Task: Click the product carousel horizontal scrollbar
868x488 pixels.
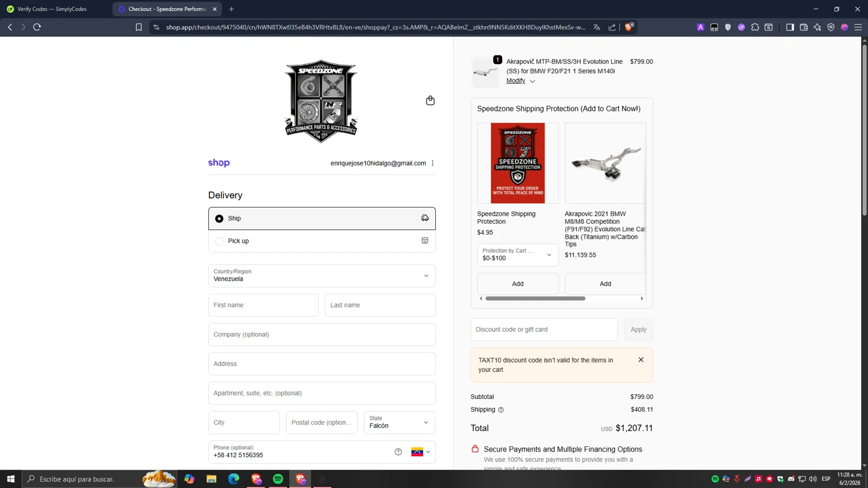Action: [535, 299]
